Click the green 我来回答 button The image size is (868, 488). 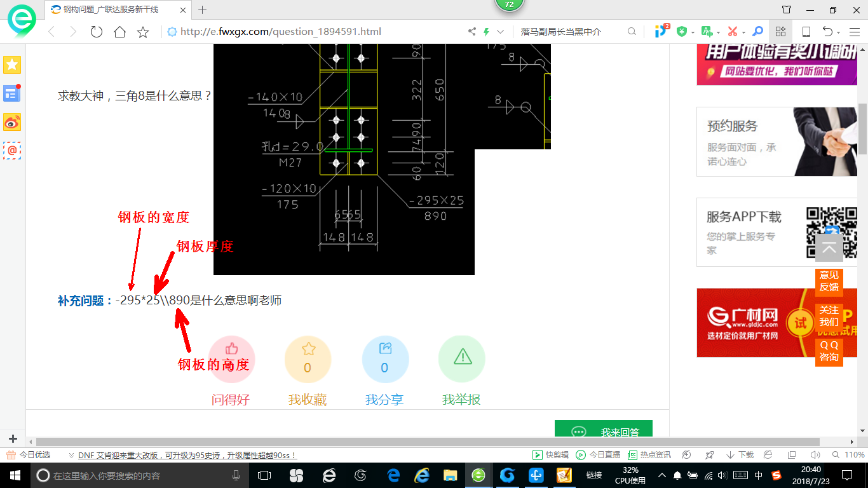(604, 429)
